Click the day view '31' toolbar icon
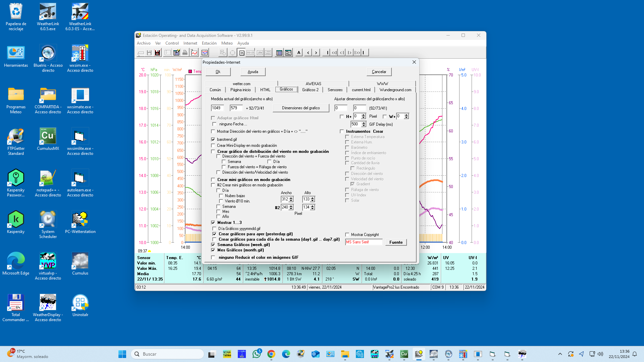 point(241,53)
